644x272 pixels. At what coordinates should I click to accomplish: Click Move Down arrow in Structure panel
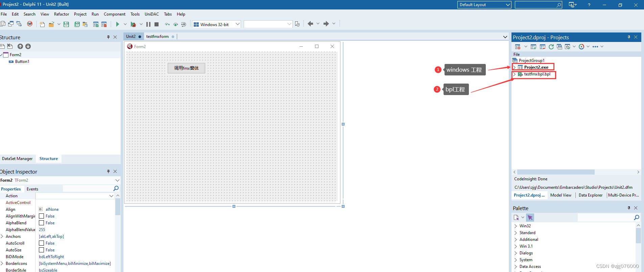(28, 46)
